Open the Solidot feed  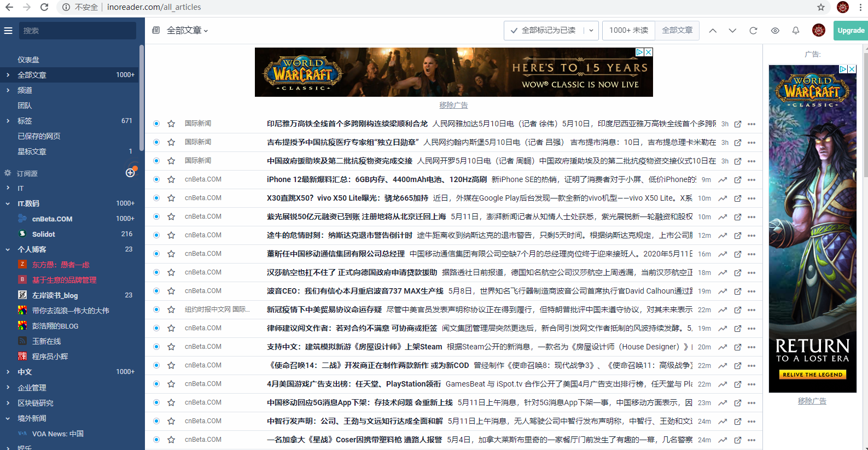44,234
